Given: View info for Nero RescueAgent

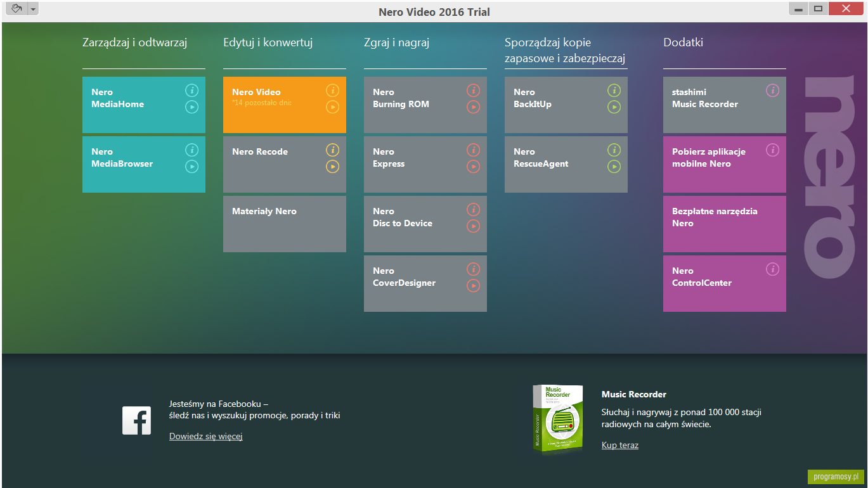Looking at the screenshot, I should (614, 150).
